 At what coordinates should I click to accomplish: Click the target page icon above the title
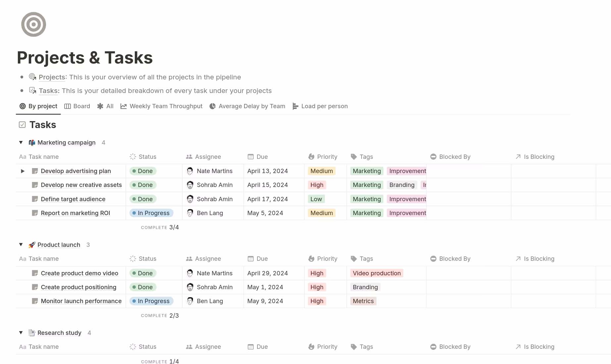click(33, 24)
